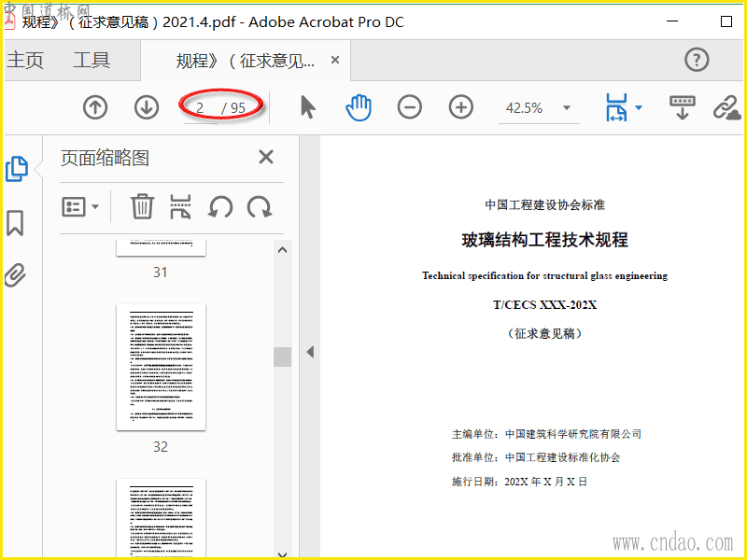Go to previous page with up arrow
Screen dimensions: 747x560
point(95,107)
